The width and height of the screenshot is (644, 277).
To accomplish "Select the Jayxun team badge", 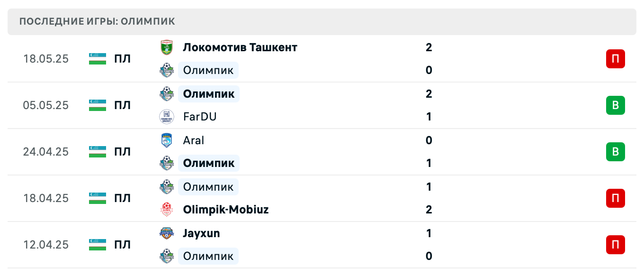I will click(x=166, y=233).
